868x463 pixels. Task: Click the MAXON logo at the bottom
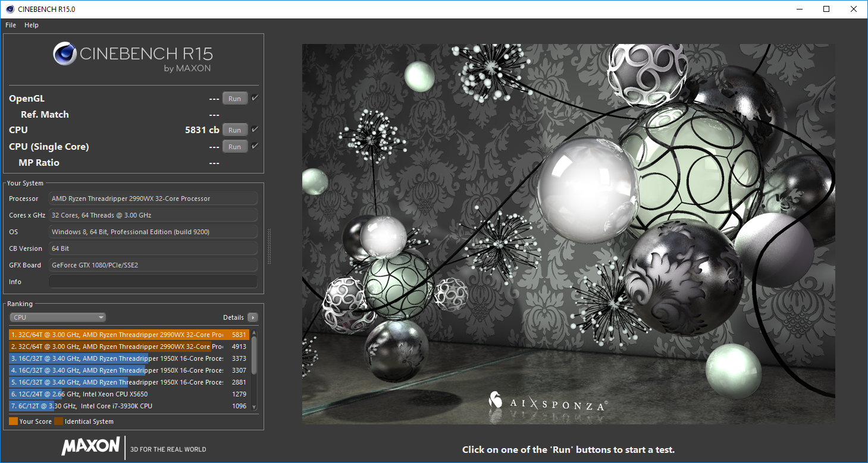[90, 448]
